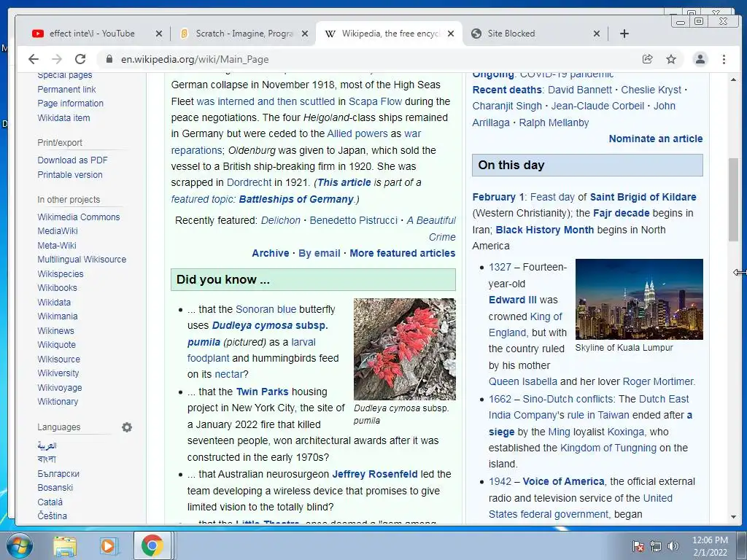Click the page vertical scrollbar thumb
747x560 pixels.
tap(733, 200)
